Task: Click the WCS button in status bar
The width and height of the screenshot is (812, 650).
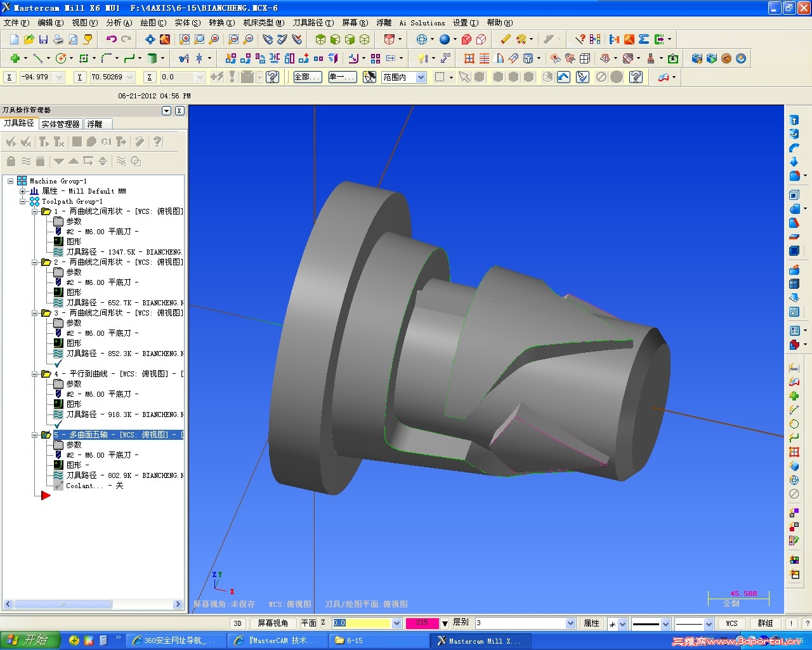Action: [731, 623]
